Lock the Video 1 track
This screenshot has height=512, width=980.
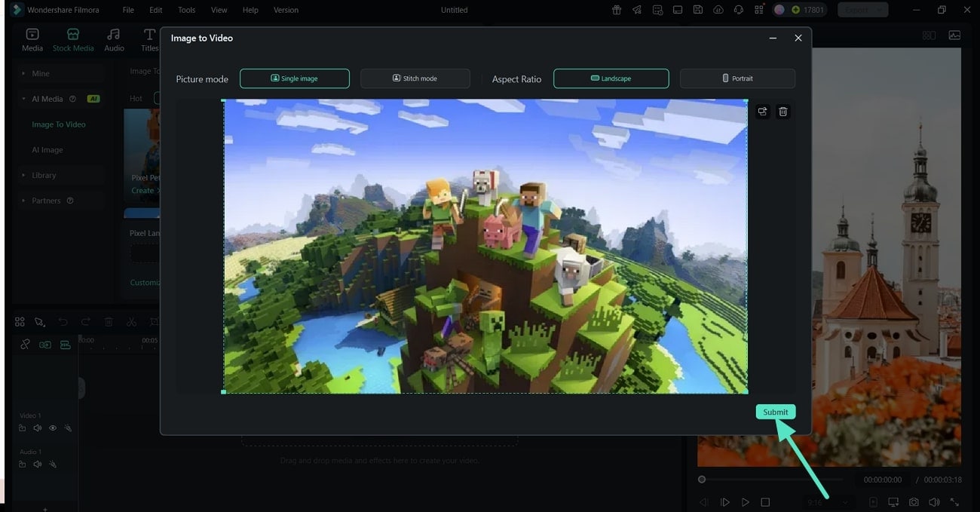click(x=23, y=428)
